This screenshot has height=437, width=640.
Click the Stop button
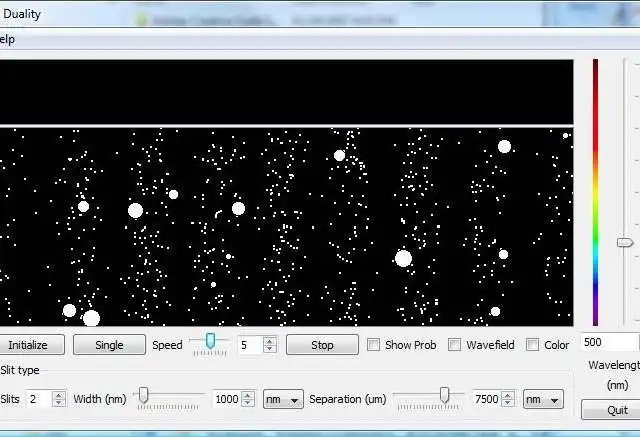322,345
